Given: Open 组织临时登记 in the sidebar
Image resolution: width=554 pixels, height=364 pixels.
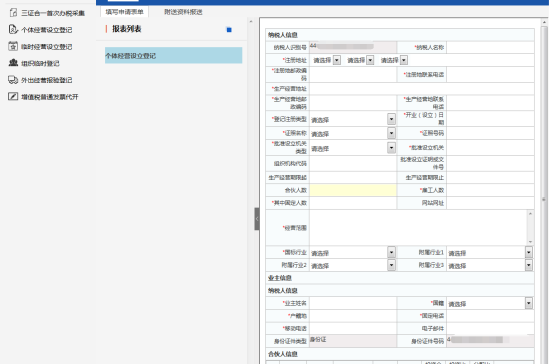Looking at the screenshot, I should click(x=40, y=63).
